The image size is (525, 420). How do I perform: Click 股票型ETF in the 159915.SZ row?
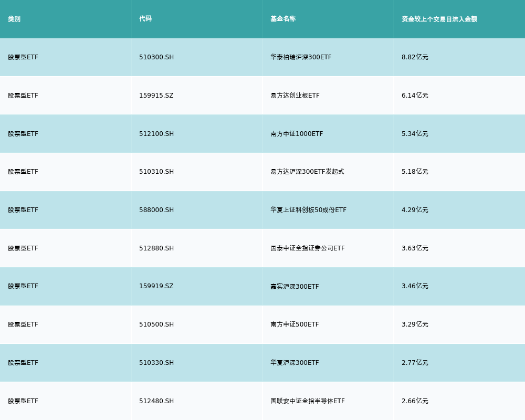(x=23, y=96)
